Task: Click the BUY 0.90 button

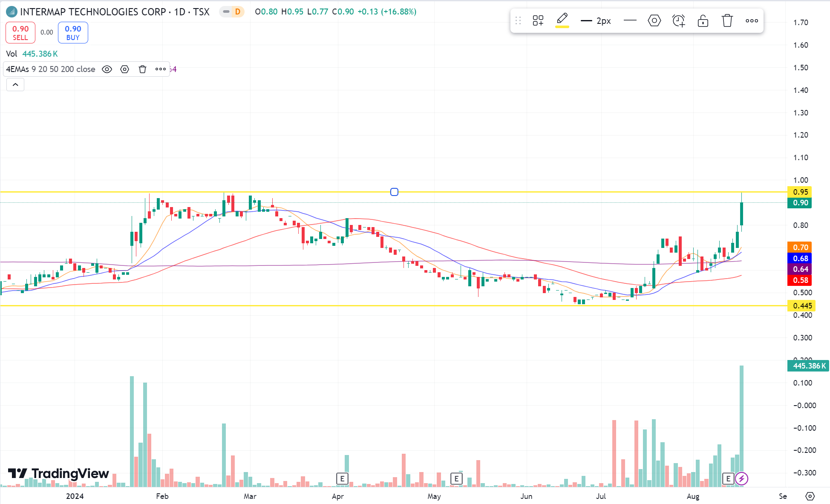Action: 73,33
